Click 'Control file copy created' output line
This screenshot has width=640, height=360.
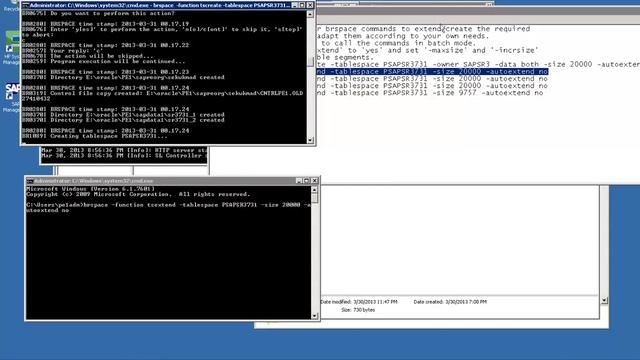163,96
